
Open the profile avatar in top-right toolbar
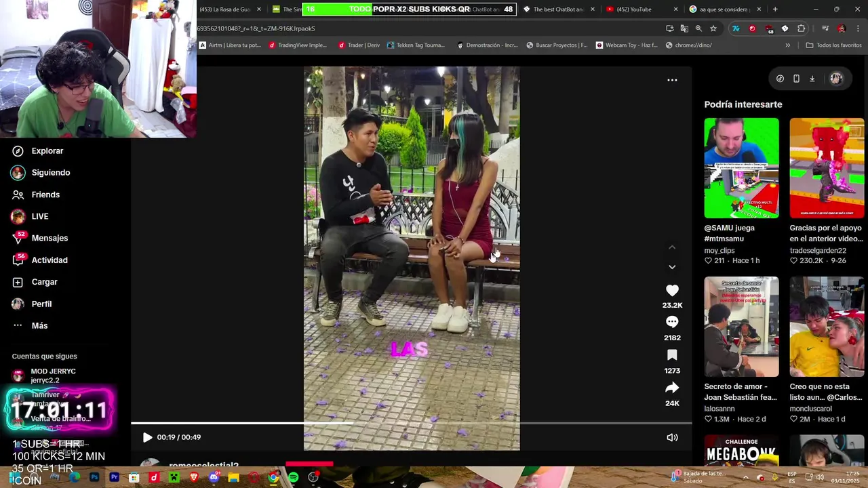click(x=836, y=79)
